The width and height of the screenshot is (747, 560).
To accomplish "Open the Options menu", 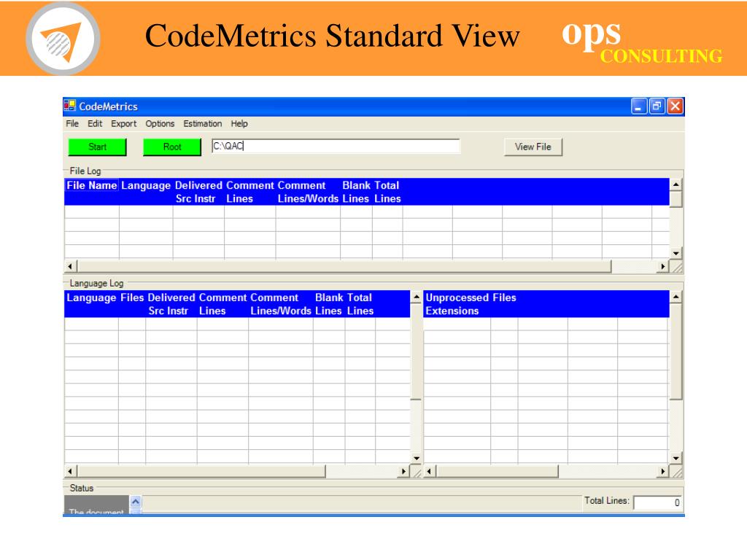I will (160, 124).
